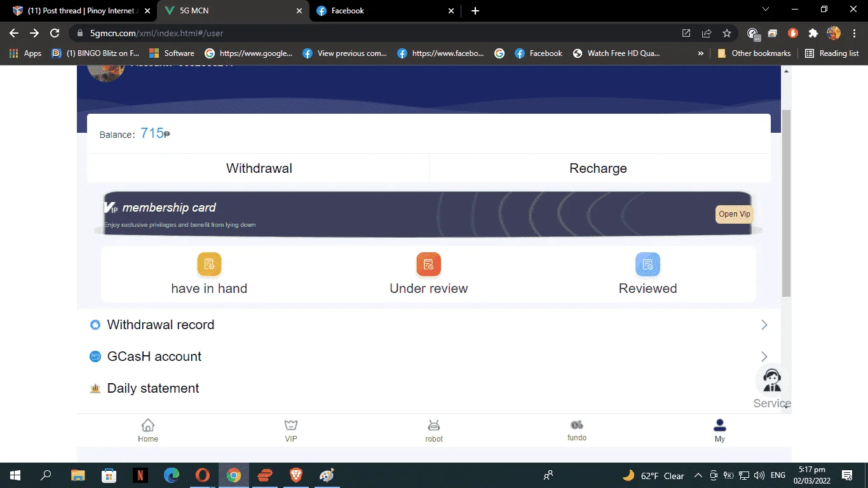Click the Daily statement crown icon
Viewport: 868px width, 488px height.
(x=95, y=388)
